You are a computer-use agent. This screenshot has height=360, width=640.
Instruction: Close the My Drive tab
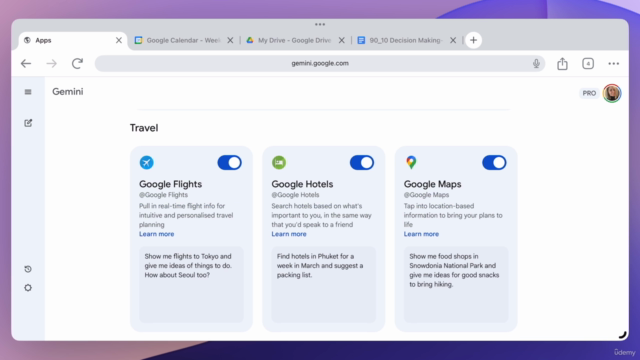click(x=342, y=40)
